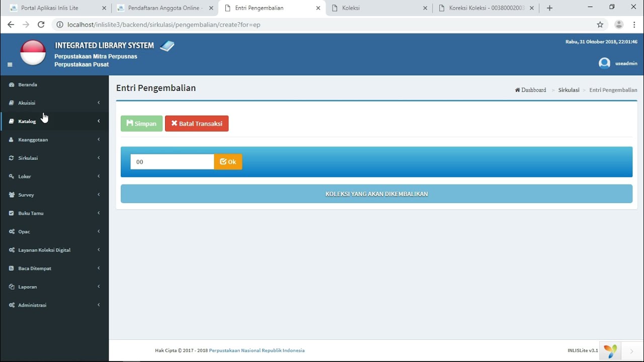Screen dimensions: 644x362
Task: Click the Baca Ditempat icon
Action: pyautogui.click(x=12, y=268)
